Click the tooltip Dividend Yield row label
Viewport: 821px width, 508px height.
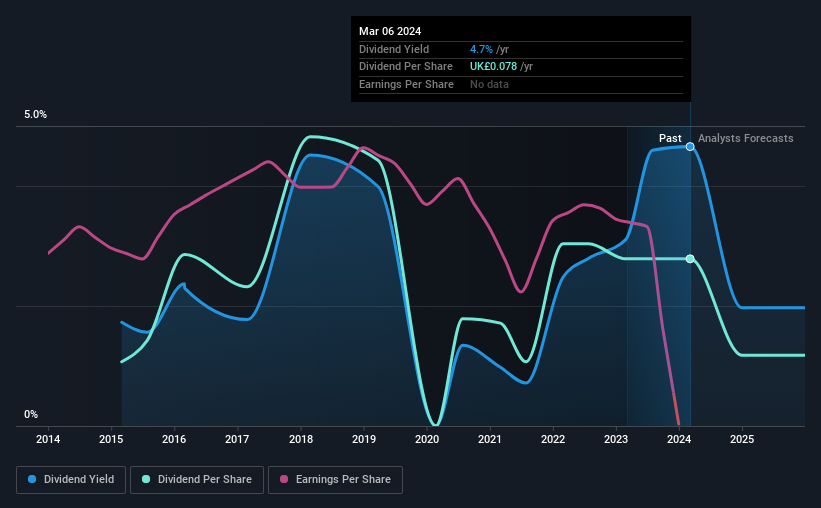(394, 49)
